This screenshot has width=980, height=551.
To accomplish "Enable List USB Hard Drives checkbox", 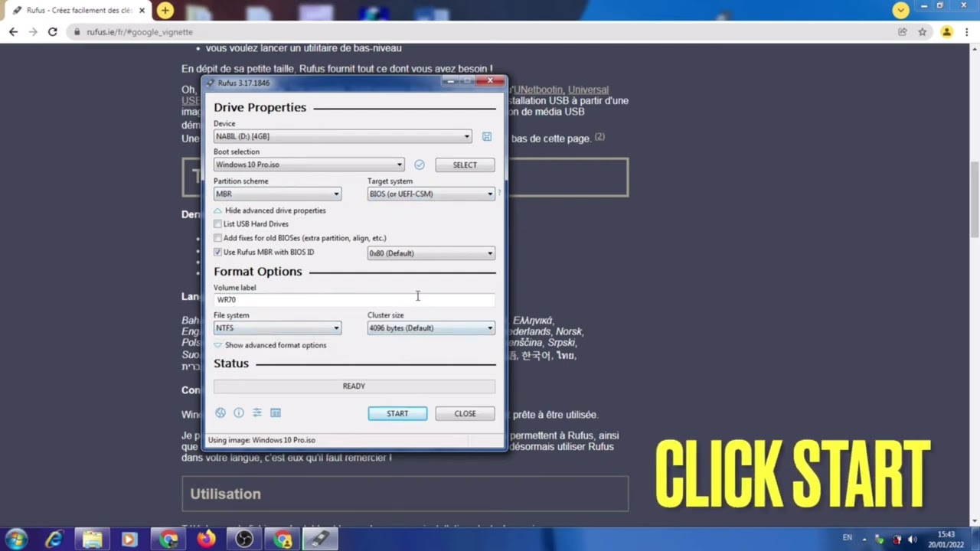I will coord(218,224).
